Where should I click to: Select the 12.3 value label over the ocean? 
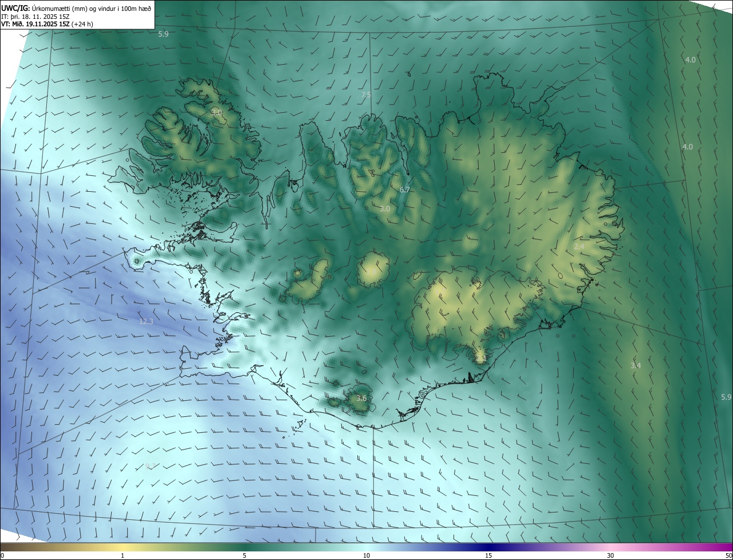(146, 322)
